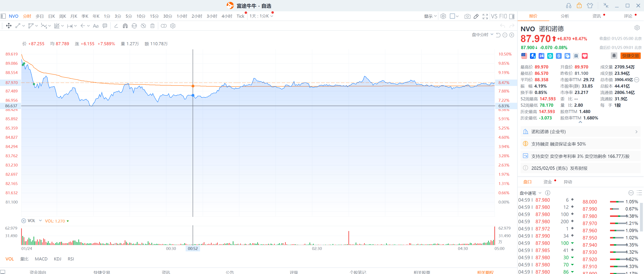This screenshot has height=274, width=644.
Task: Toggle the magnet snap mode
Action: [x=125, y=26]
